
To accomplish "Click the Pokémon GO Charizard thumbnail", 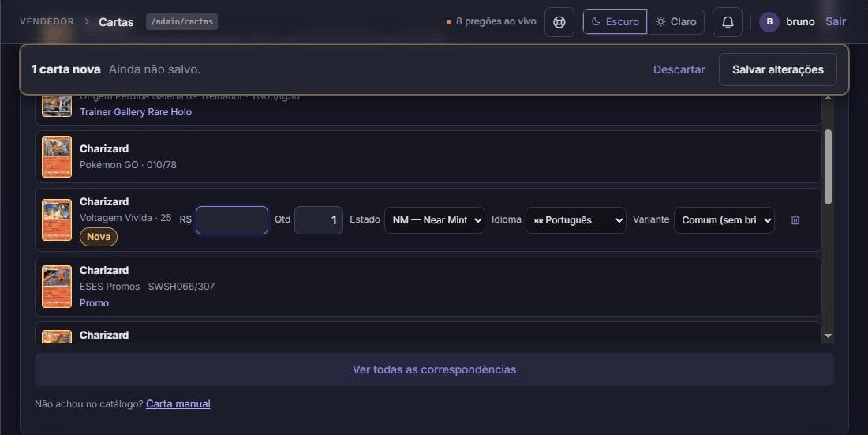I will point(57,157).
